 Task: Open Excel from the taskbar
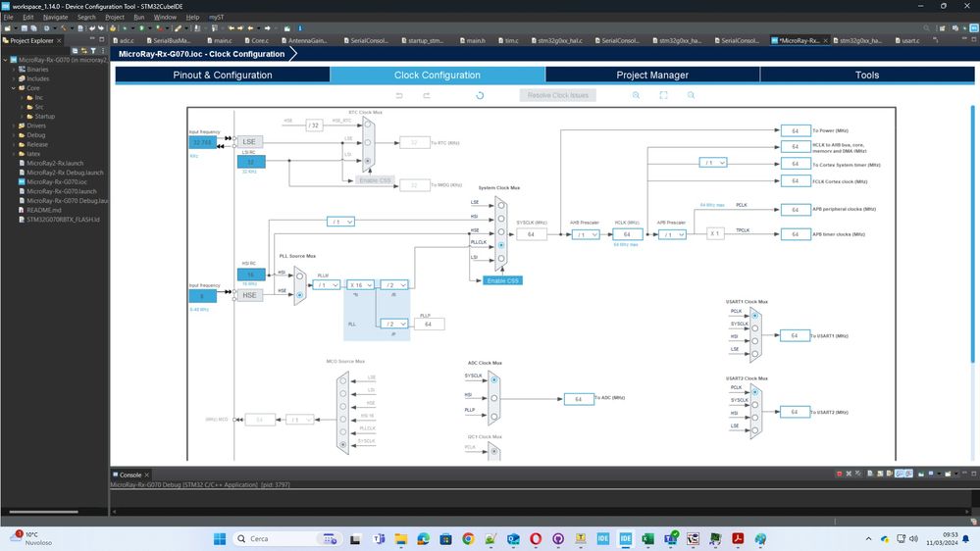point(647,538)
